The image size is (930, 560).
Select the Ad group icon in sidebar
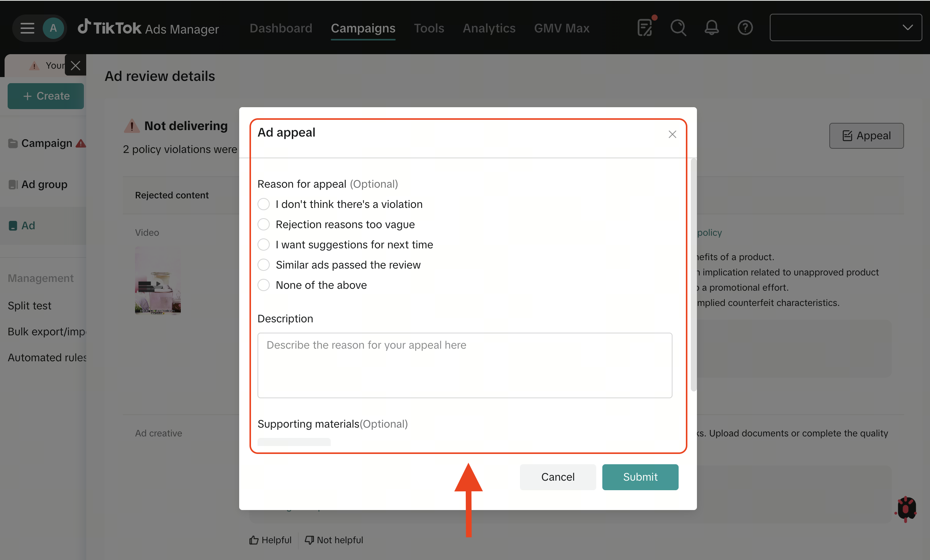(13, 184)
